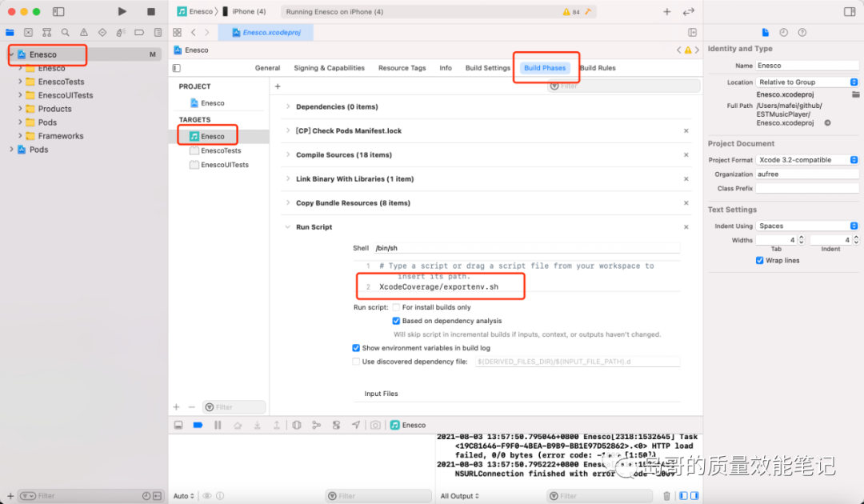
Task: Open the debug memory graph
Action: [x=316, y=426]
